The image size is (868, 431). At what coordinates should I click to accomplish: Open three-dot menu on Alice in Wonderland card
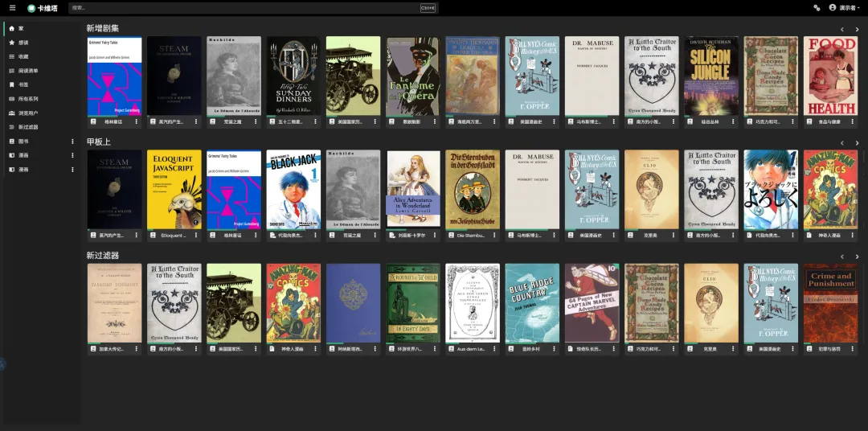pyautogui.click(x=435, y=235)
